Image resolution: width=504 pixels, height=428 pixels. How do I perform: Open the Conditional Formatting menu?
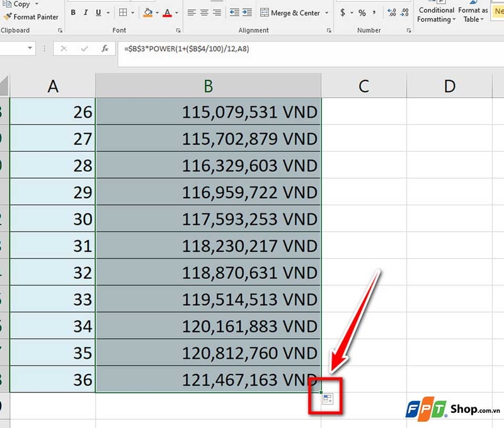436,15
